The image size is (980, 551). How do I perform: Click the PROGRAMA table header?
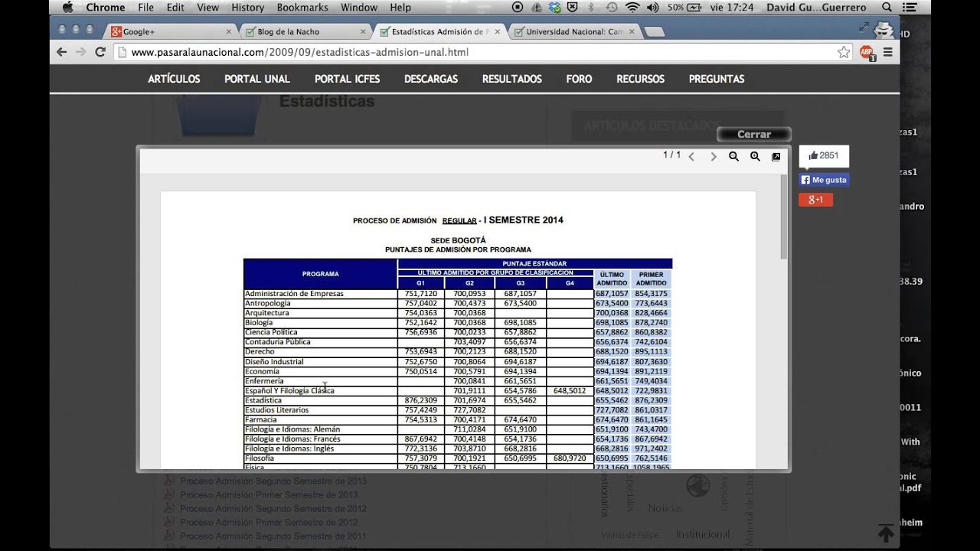point(320,274)
